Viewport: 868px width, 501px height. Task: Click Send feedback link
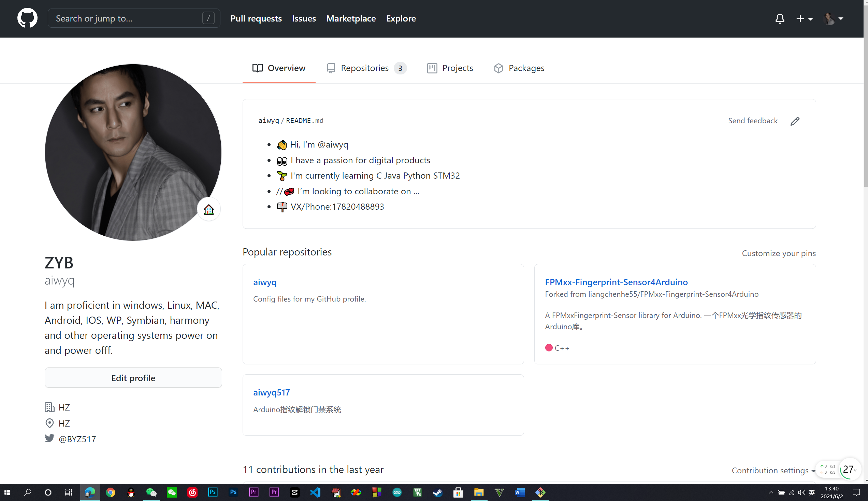tap(752, 121)
